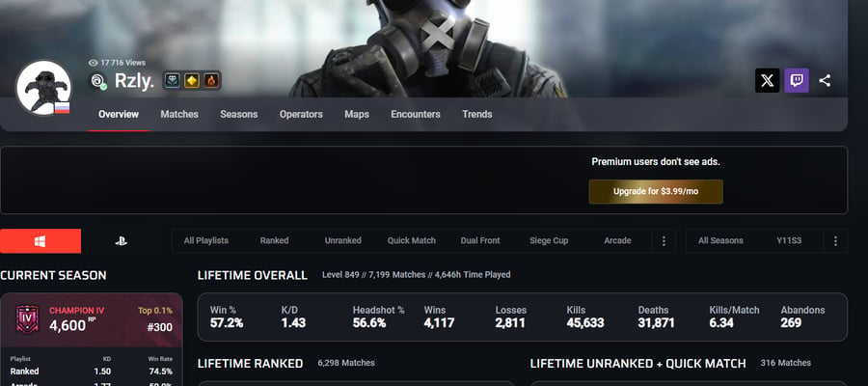868x386 pixels.
Task: Click the flame badge next to Rzly.
Action: click(211, 81)
